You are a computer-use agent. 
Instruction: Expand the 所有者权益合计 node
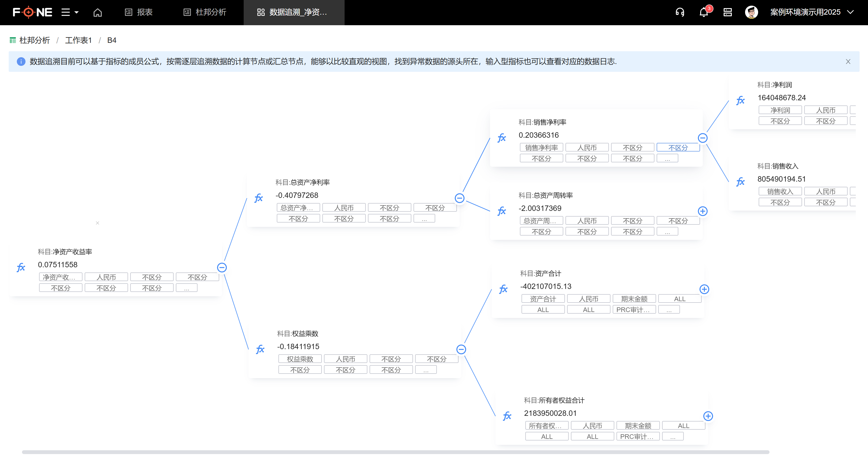tap(708, 416)
